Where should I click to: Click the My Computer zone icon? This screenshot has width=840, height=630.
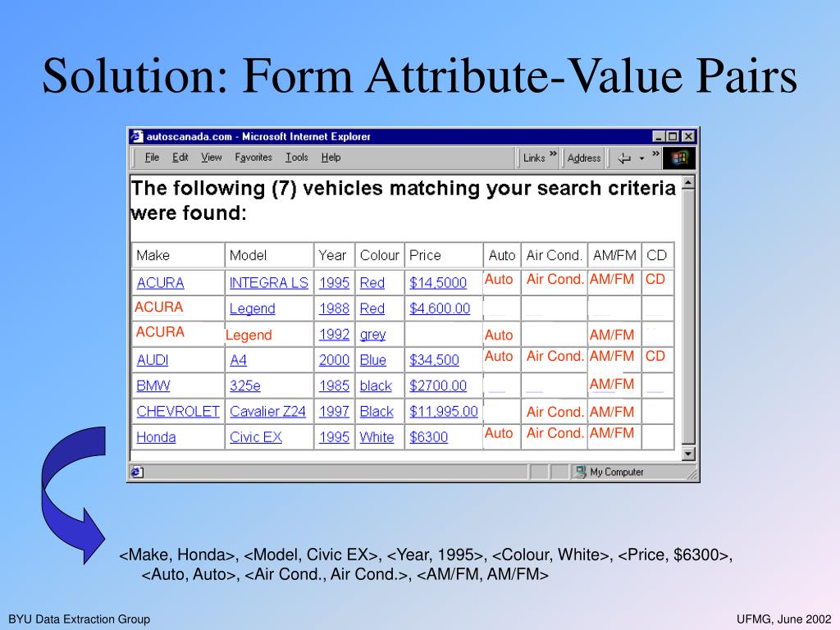580,472
